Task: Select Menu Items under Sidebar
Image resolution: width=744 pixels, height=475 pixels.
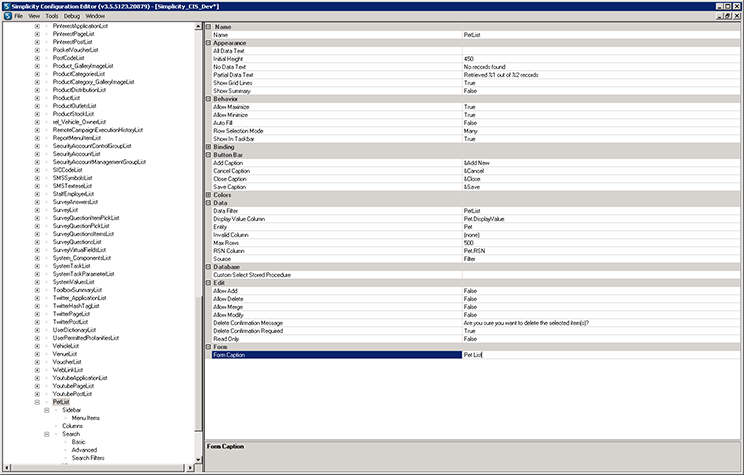Action: (85, 418)
